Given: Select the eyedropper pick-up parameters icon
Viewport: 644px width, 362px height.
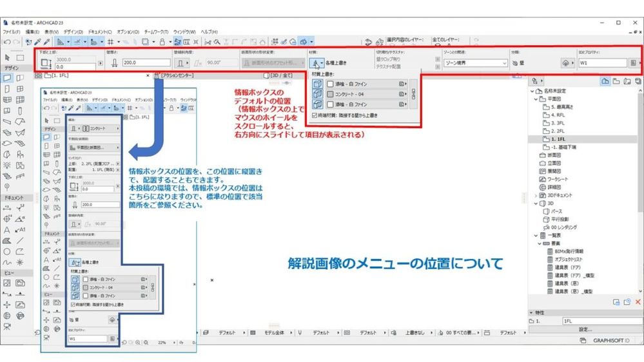Looking at the screenshot, I should click(38, 41).
